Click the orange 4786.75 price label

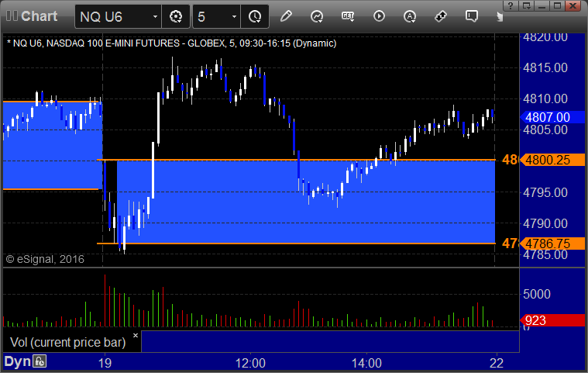552,244
